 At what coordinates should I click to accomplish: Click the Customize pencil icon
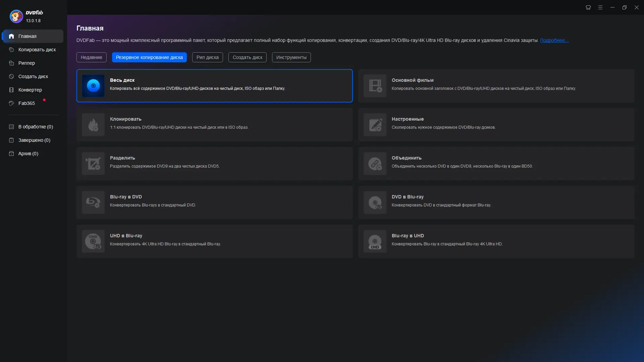tap(375, 125)
